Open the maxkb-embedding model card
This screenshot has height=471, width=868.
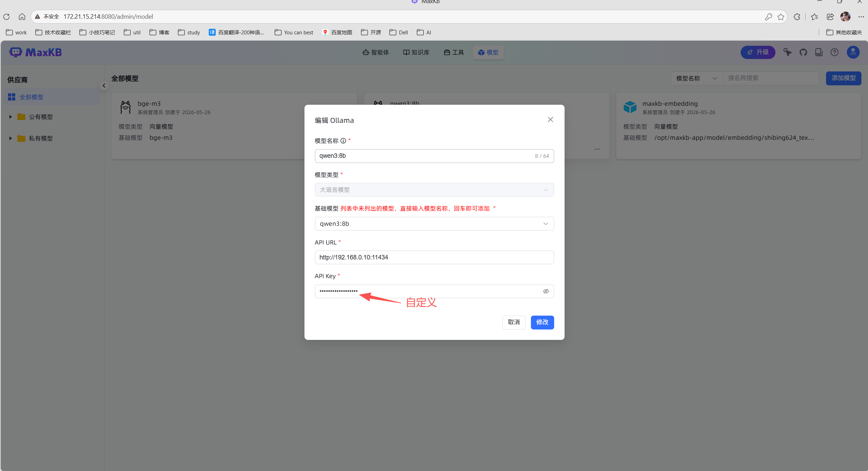coord(739,126)
